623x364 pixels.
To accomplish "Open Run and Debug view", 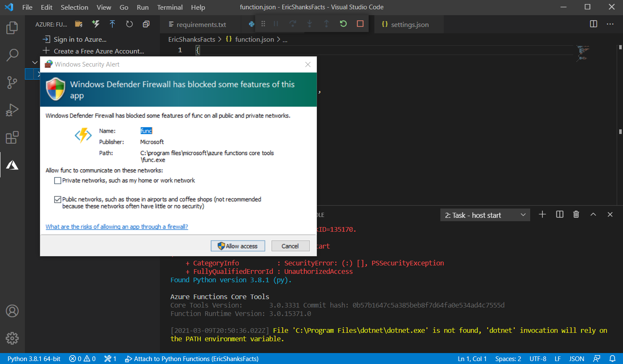I will [12, 110].
